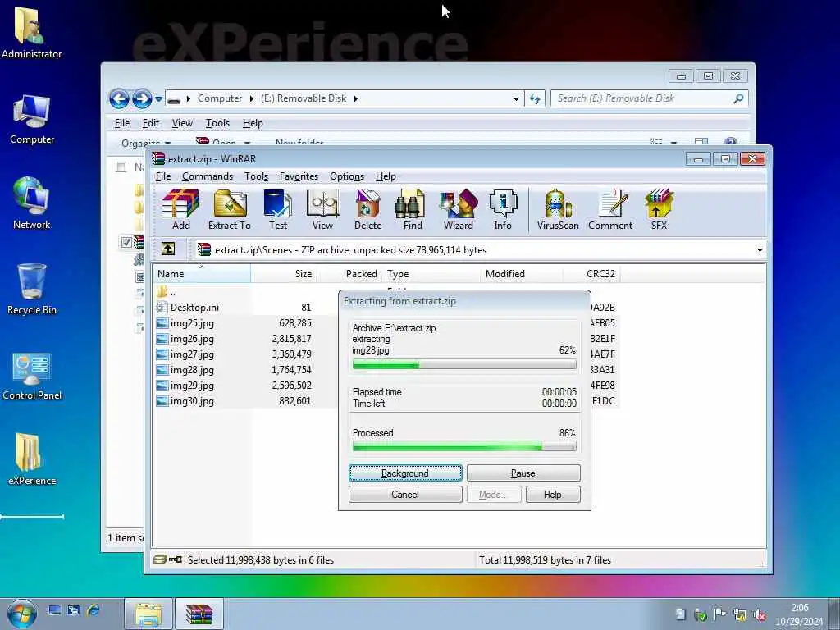Click the Explorer refresh address icon
Image resolution: width=840 pixels, height=630 pixels.
[x=535, y=98]
